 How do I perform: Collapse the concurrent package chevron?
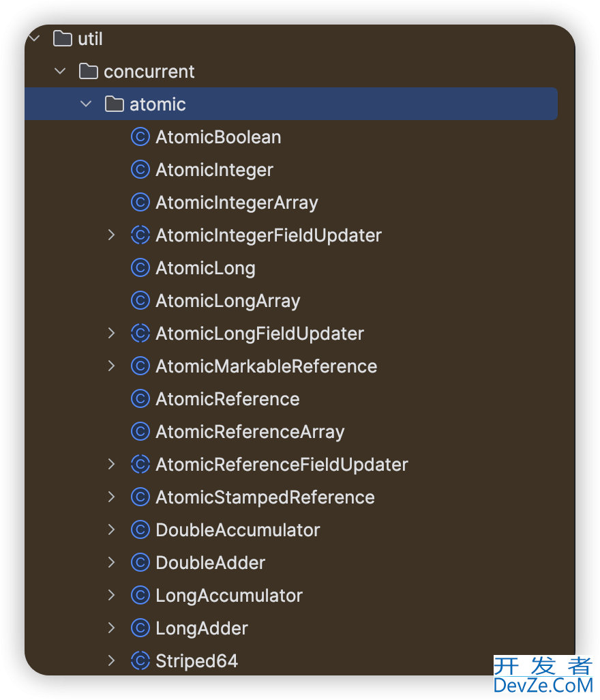click(x=60, y=72)
